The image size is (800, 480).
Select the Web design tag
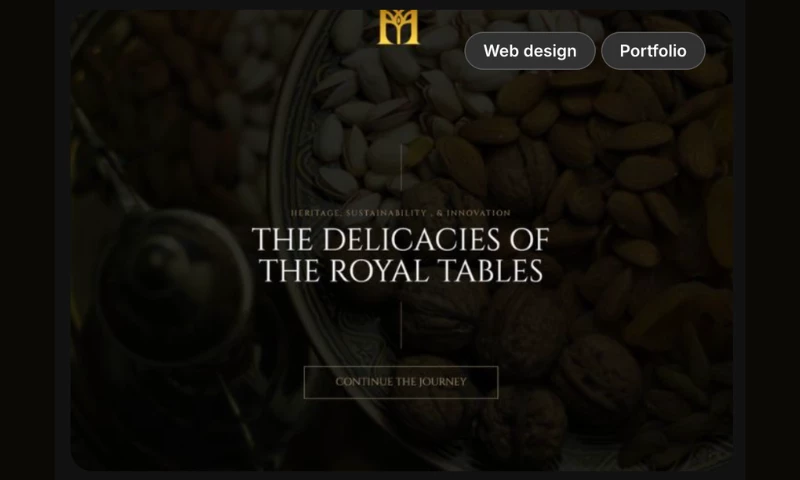coord(530,51)
